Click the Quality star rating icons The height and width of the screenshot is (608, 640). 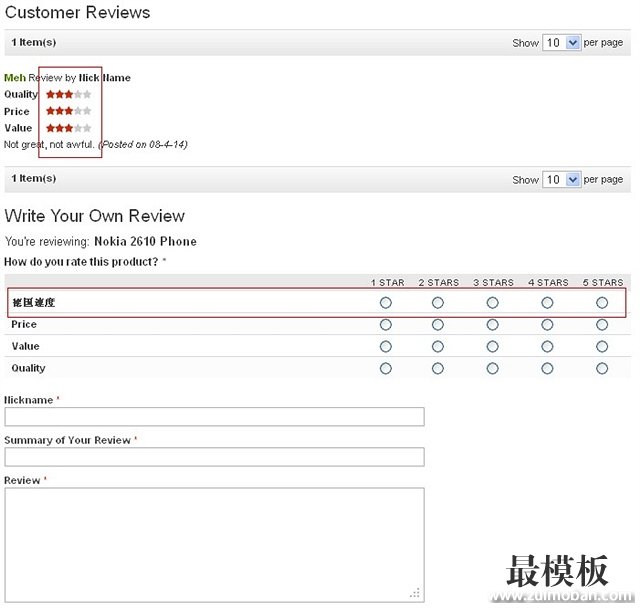click(x=68, y=95)
